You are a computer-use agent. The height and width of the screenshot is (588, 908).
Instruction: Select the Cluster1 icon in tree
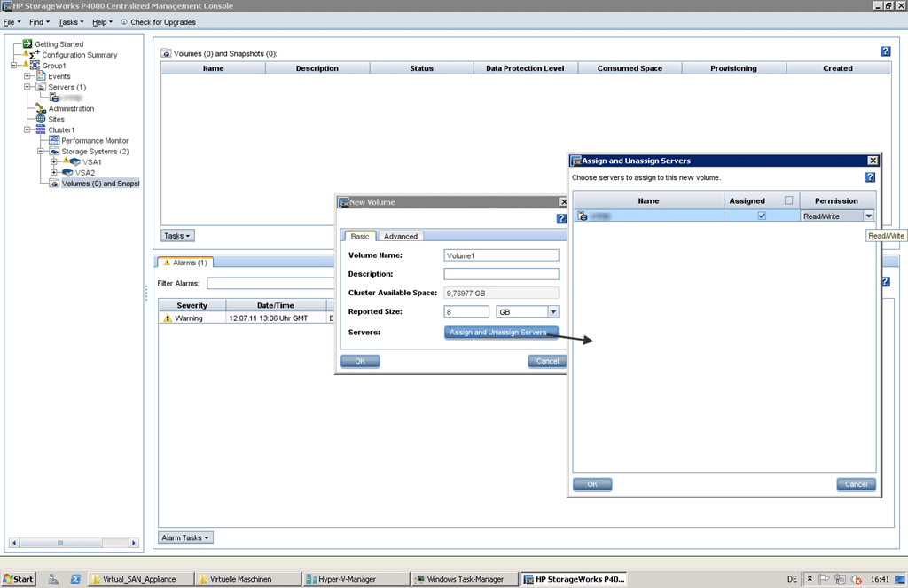click(41, 129)
